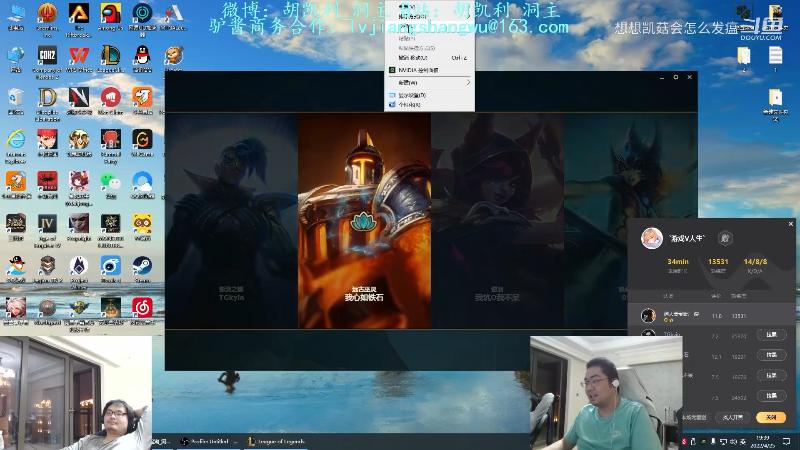This screenshot has height=450, width=800.
Task: Click the yellow close button in stats panel
Action: [771, 417]
